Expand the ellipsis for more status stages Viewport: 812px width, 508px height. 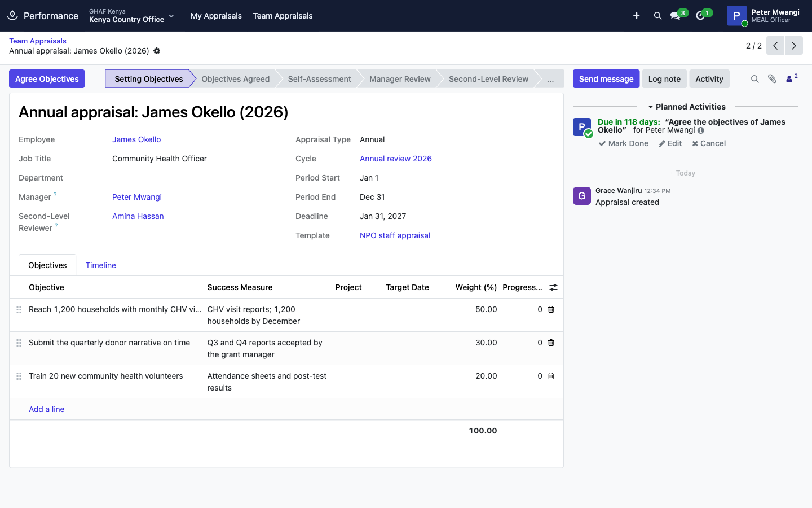[550, 79]
